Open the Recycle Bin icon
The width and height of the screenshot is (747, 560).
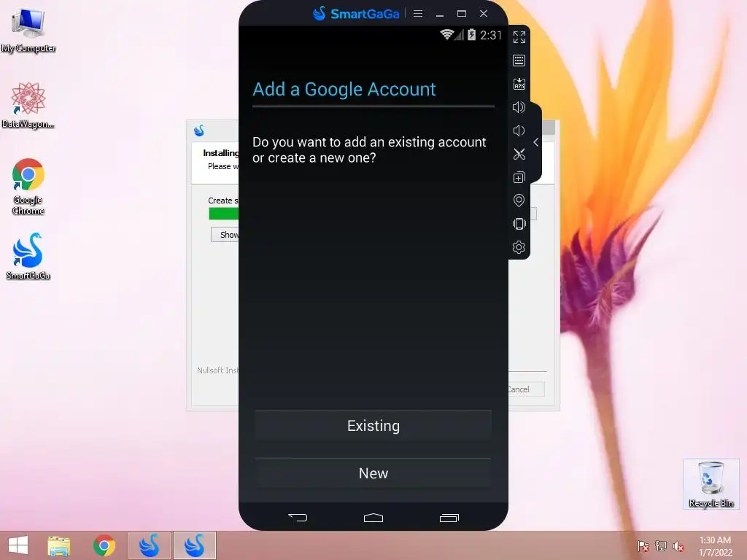click(x=711, y=484)
